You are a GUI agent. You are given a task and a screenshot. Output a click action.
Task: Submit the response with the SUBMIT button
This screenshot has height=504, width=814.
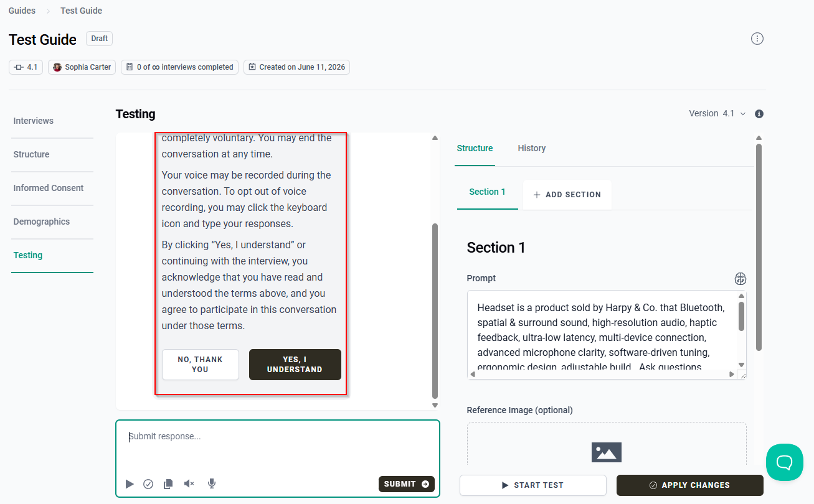tap(407, 484)
